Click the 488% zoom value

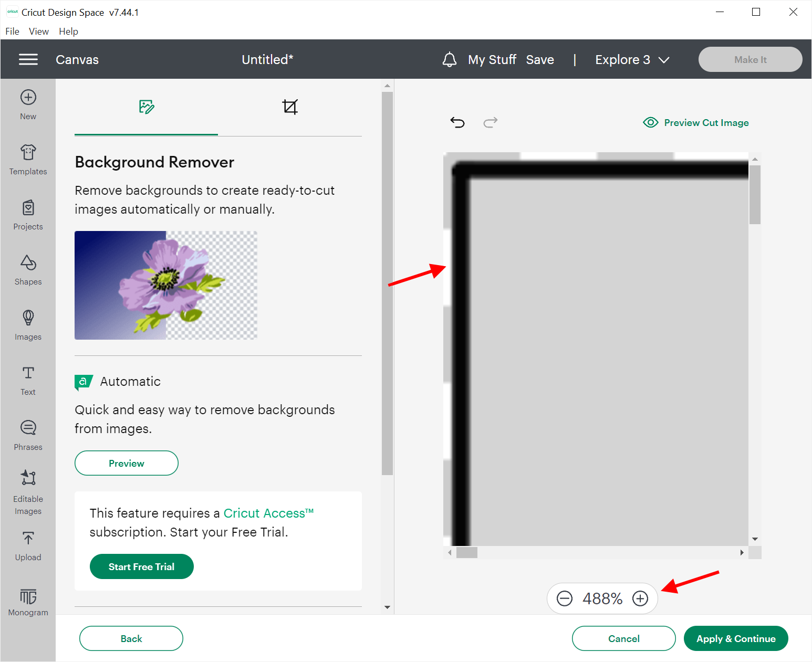point(602,598)
